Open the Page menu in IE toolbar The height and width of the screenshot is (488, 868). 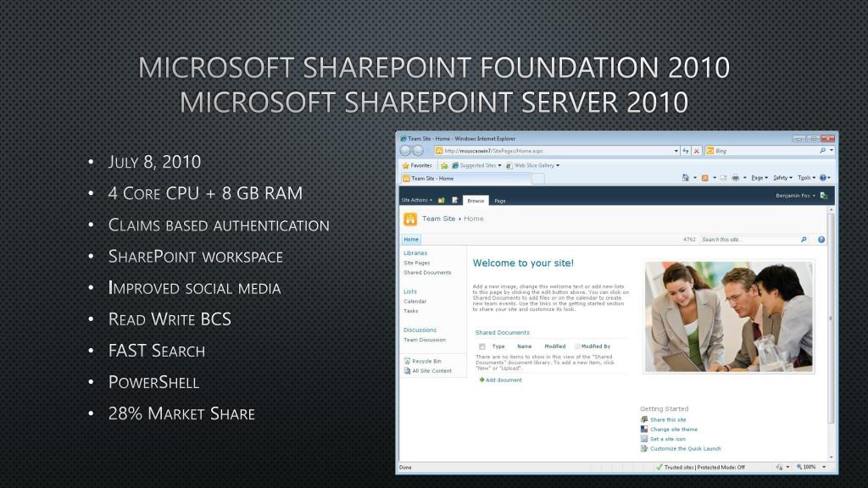pos(759,178)
